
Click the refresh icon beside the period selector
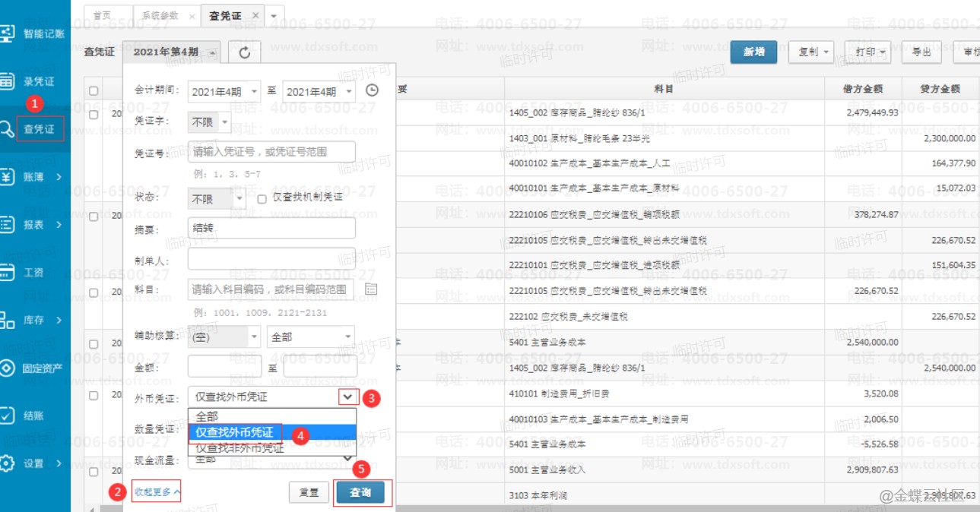(x=244, y=52)
